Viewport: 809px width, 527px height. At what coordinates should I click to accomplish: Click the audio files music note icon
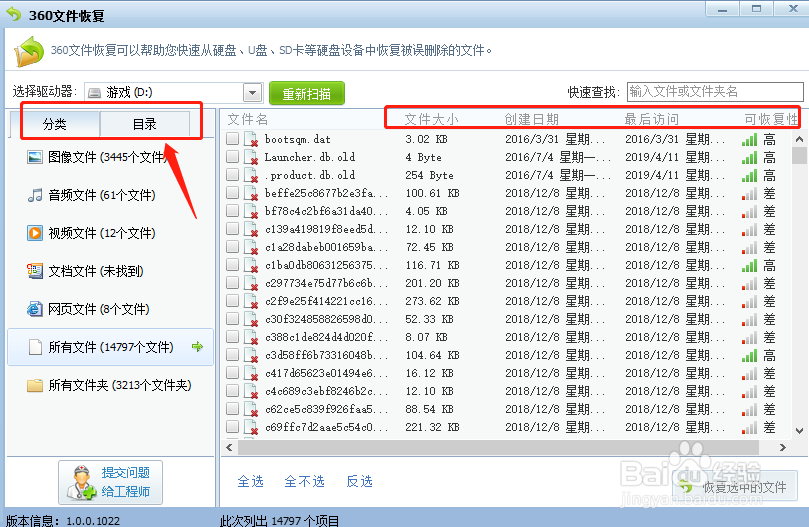[35, 195]
